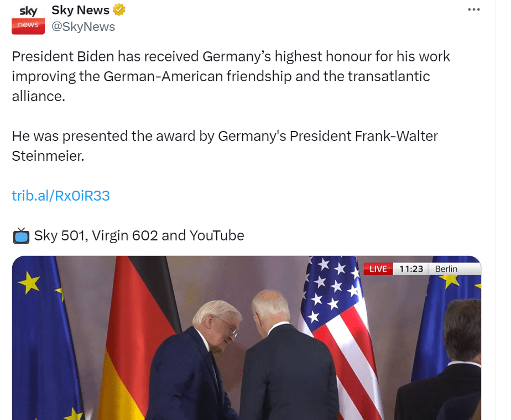The image size is (511, 420).
Task: Click the man facing away in video
Action: coord(289,355)
